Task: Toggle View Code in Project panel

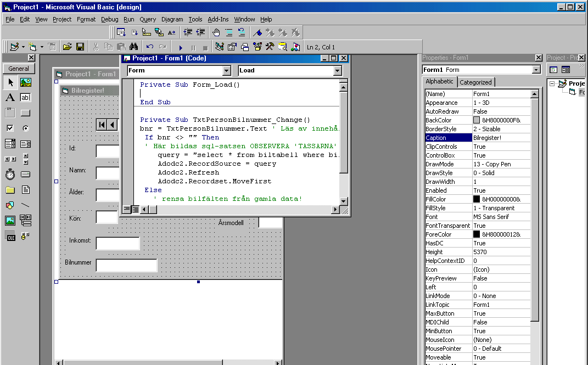Action: pos(553,70)
